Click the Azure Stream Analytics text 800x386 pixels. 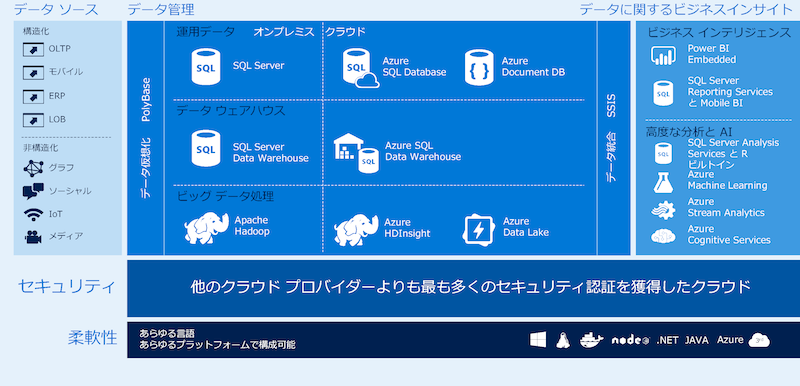[x=726, y=207]
